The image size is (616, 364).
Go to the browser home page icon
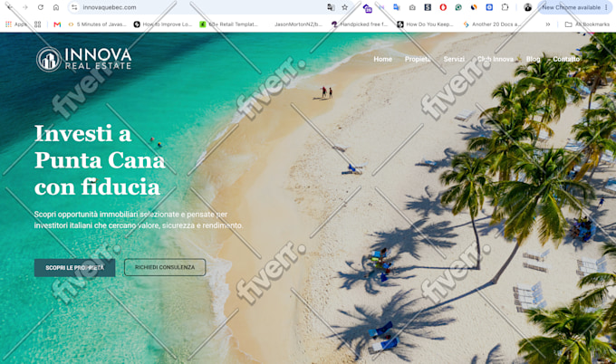pos(56,7)
